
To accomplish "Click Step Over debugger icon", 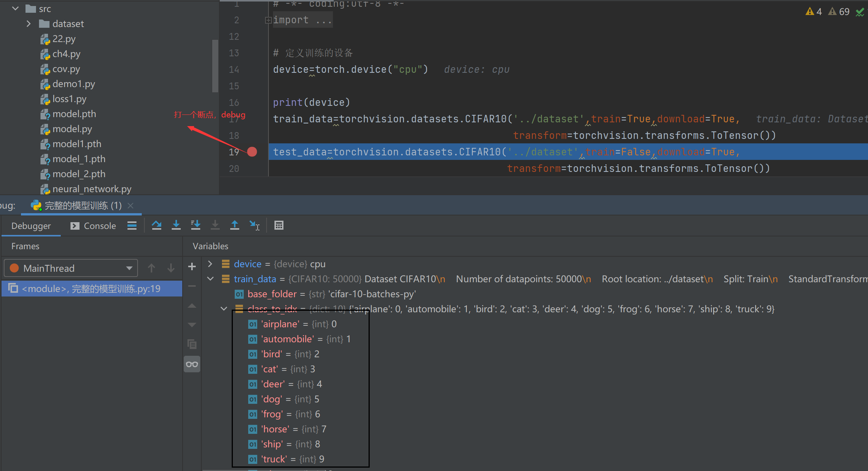I will (157, 225).
